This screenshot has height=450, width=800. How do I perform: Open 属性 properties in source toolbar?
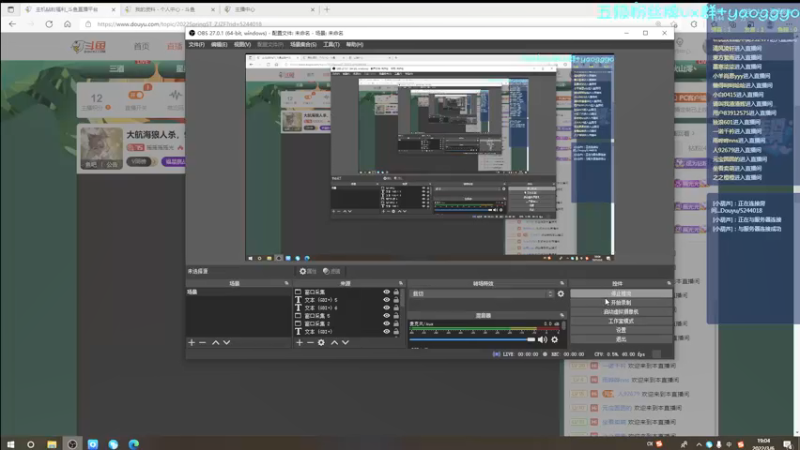[x=308, y=271]
